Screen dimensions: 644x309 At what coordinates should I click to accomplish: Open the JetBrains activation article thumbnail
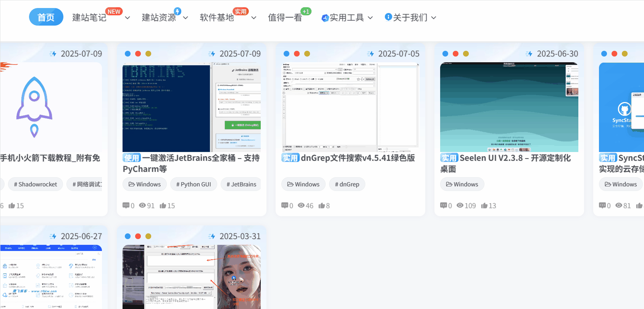(x=192, y=108)
